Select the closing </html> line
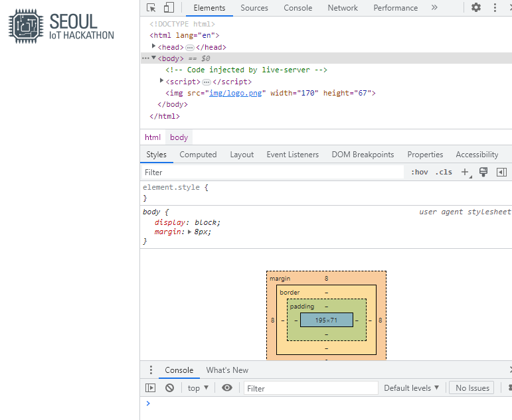The height and width of the screenshot is (420, 512). pos(165,116)
